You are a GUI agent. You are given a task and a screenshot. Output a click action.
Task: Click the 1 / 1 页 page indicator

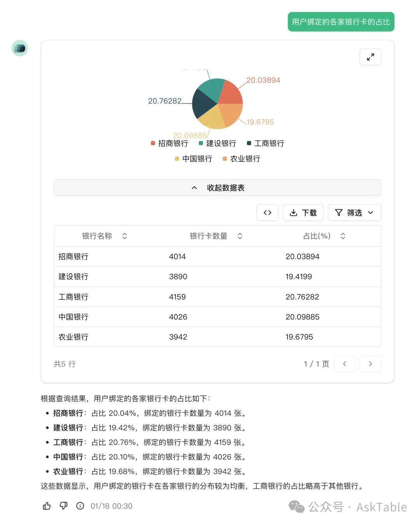[x=317, y=364]
